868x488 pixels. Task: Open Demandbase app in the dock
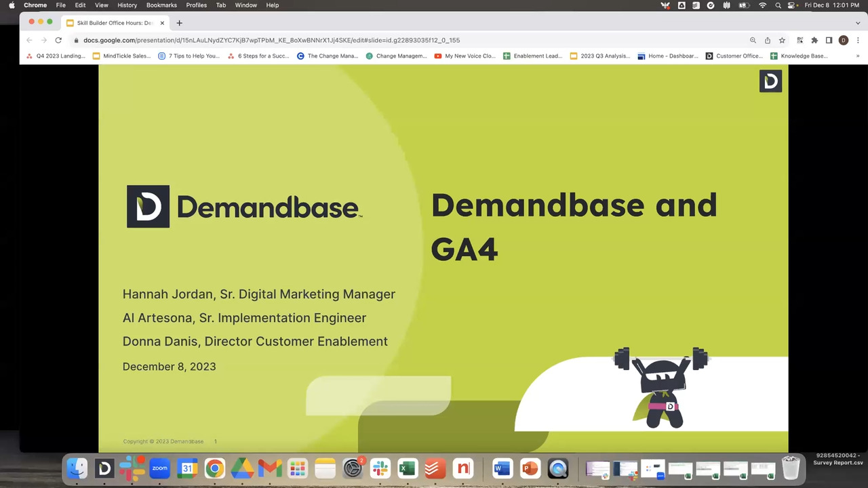click(x=104, y=468)
